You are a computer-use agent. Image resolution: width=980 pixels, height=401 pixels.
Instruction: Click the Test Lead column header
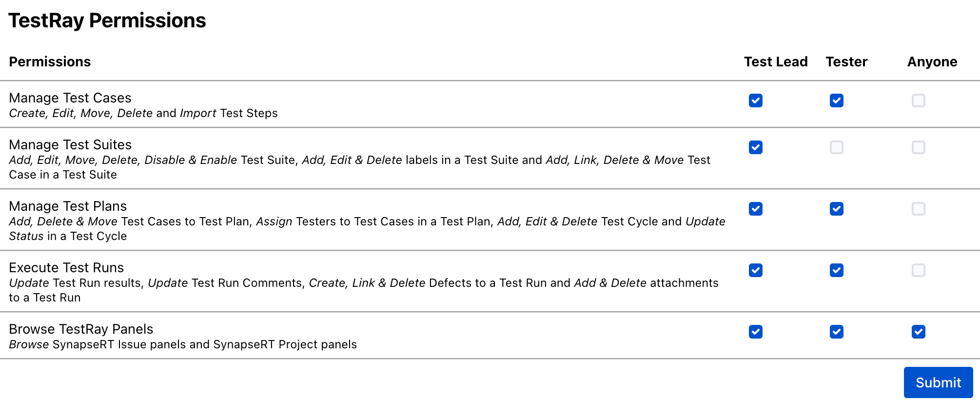pos(776,62)
